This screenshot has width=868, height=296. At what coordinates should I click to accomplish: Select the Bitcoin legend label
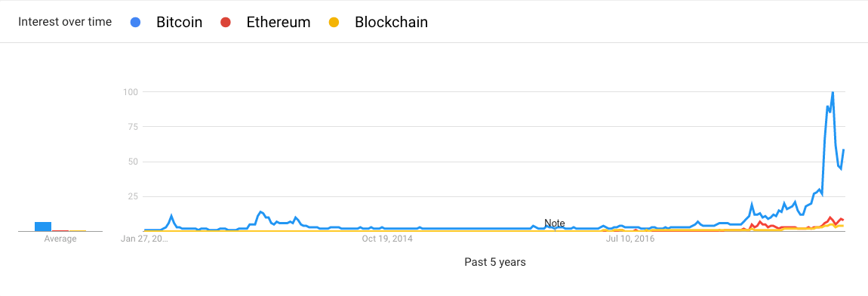point(179,23)
